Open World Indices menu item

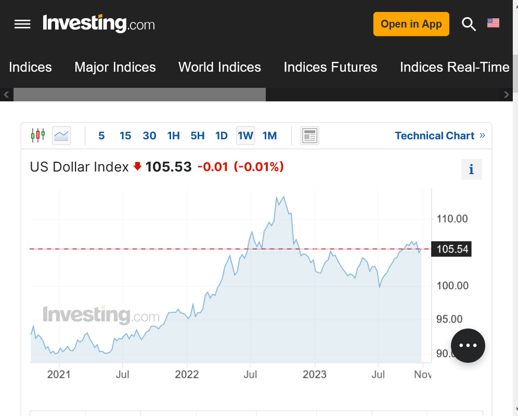click(x=219, y=67)
